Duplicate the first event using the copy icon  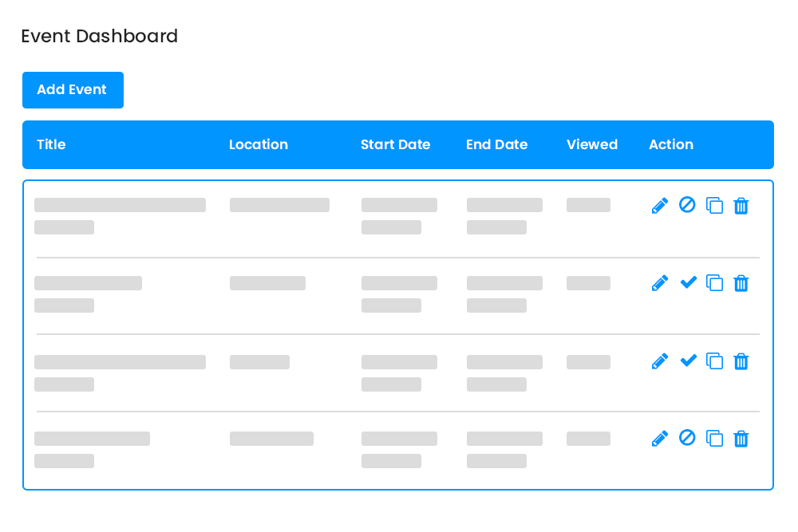pyautogui.click(x=714, y=205)
